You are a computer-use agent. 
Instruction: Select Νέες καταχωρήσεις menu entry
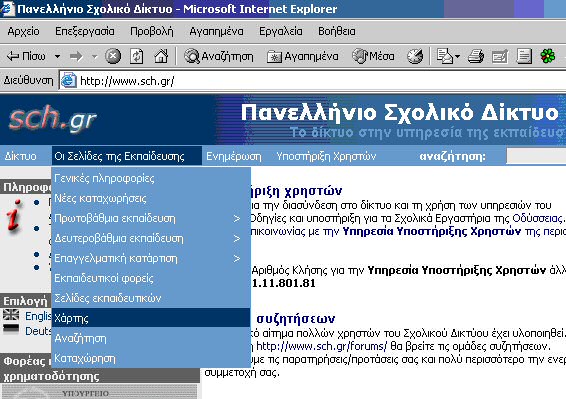tap(151, 199)
